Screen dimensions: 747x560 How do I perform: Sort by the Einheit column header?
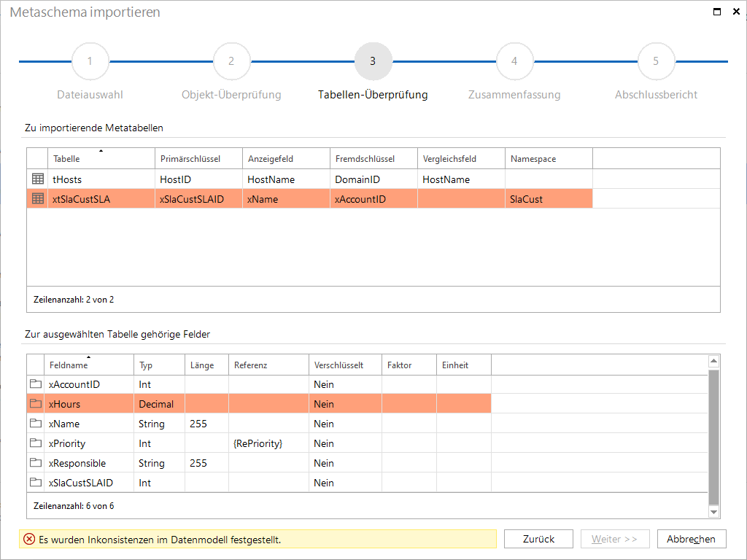pos(464,365)
